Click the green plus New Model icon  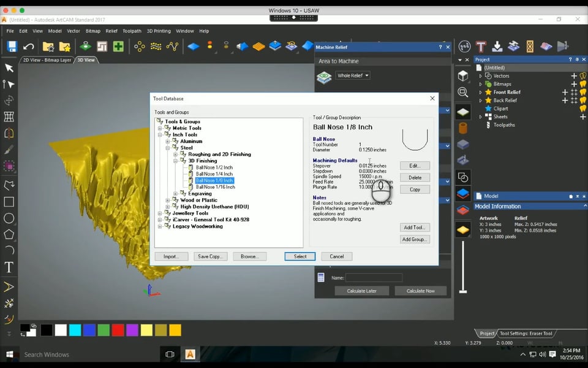coord(118,47)
